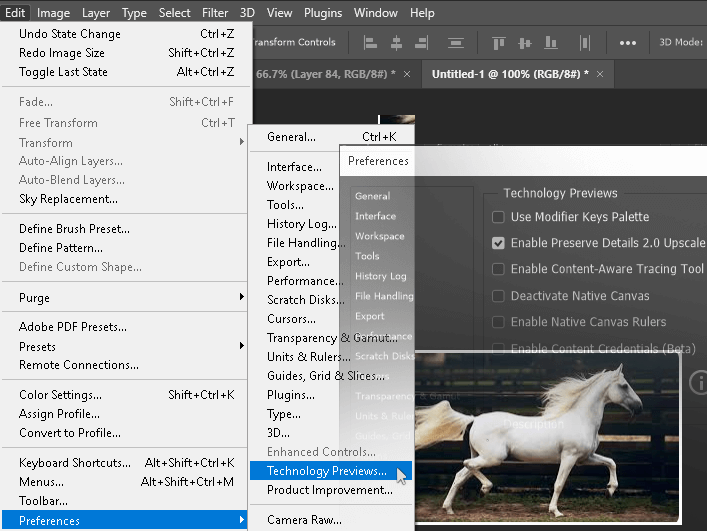Image resolution: width=707 pixels, height=531 pixels.
Task: Click the white horse image thumbnail
Action: coord(547,437)
